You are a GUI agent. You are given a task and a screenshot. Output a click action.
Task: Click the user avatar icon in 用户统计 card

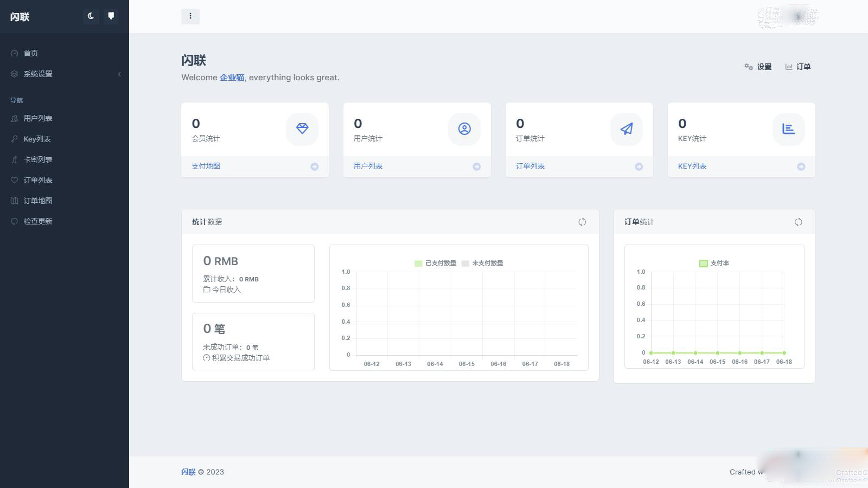pyautogui.click(x=464, y=129)
